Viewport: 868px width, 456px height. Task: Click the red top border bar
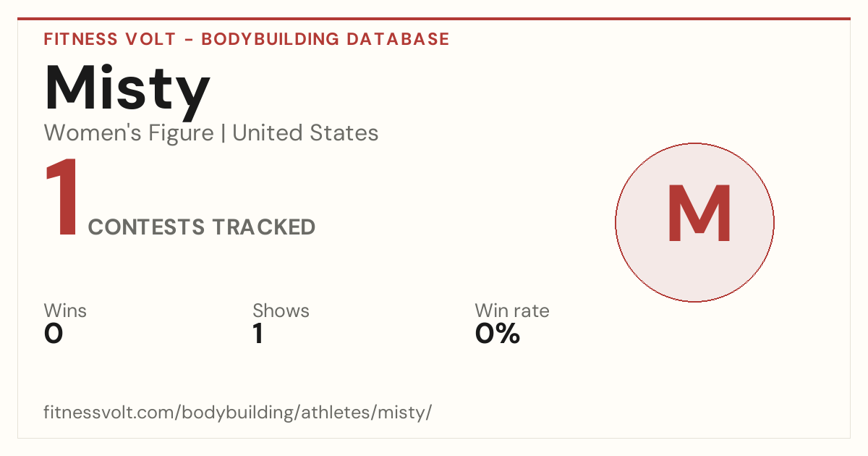(434, 19)
